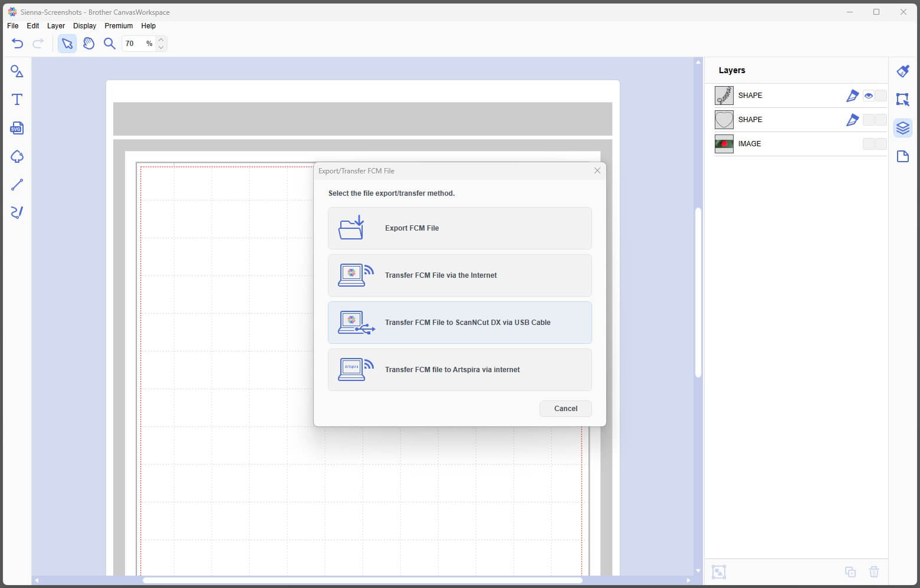
Task: Open the Layer menu
Action: pyautogui.click(x=56, y=26)
